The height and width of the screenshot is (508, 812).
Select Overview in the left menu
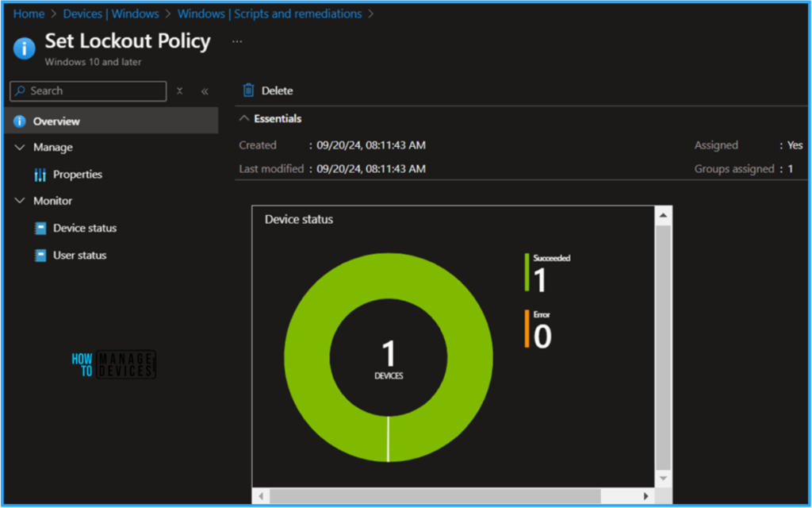[x=56, y=121]
